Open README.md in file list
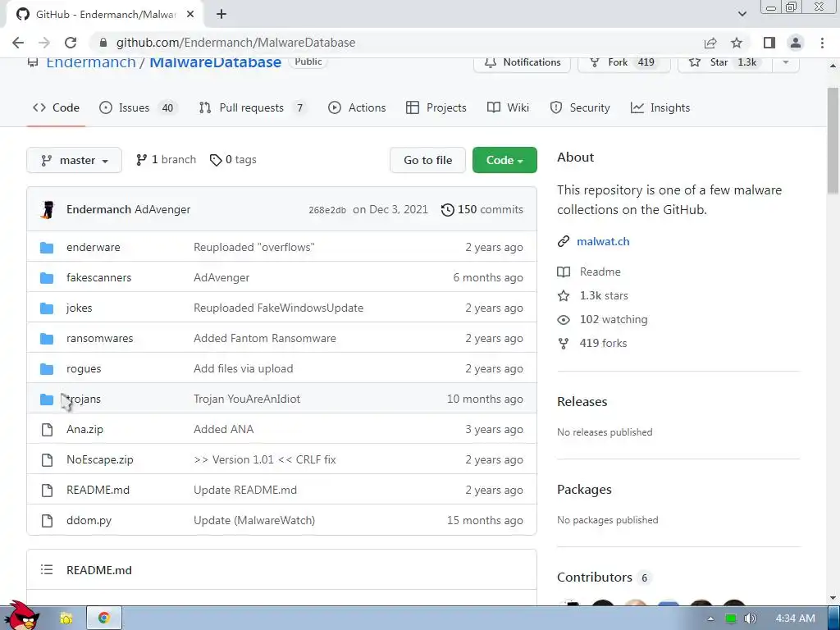 (98, 491)
